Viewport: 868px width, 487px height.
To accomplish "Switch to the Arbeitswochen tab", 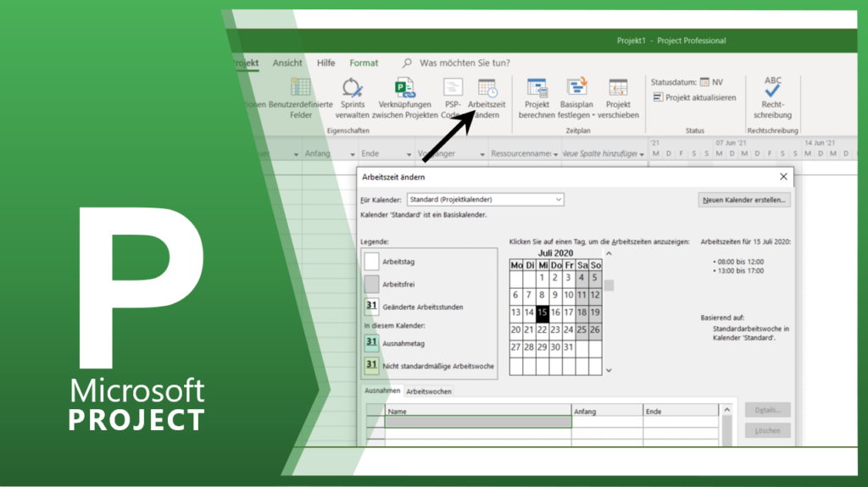I will (429, 391).
